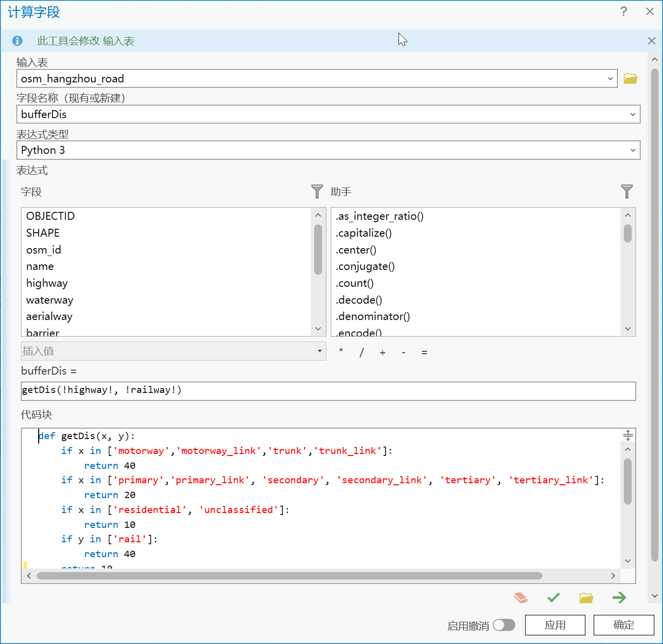Insert division operator
The width and height of the screenshot is (663, 644).
tap(362, 352)
